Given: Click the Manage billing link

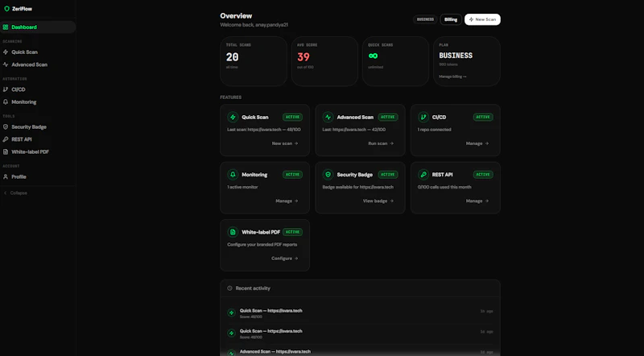Looking at the screenshot, I should (x=452, y=77).
